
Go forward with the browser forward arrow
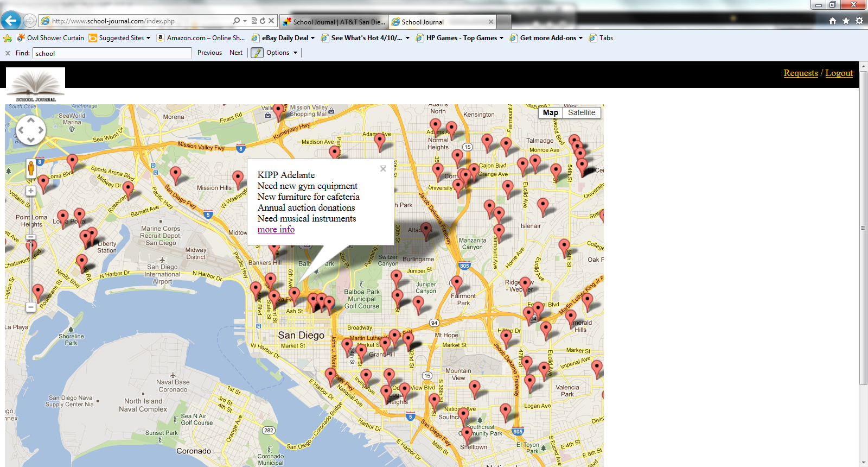point(30,21)
